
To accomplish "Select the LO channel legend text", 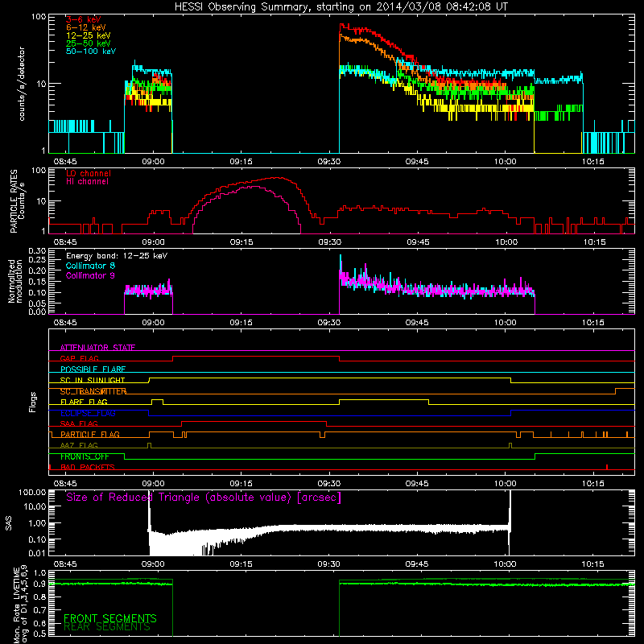I will (x=89, y=173).
